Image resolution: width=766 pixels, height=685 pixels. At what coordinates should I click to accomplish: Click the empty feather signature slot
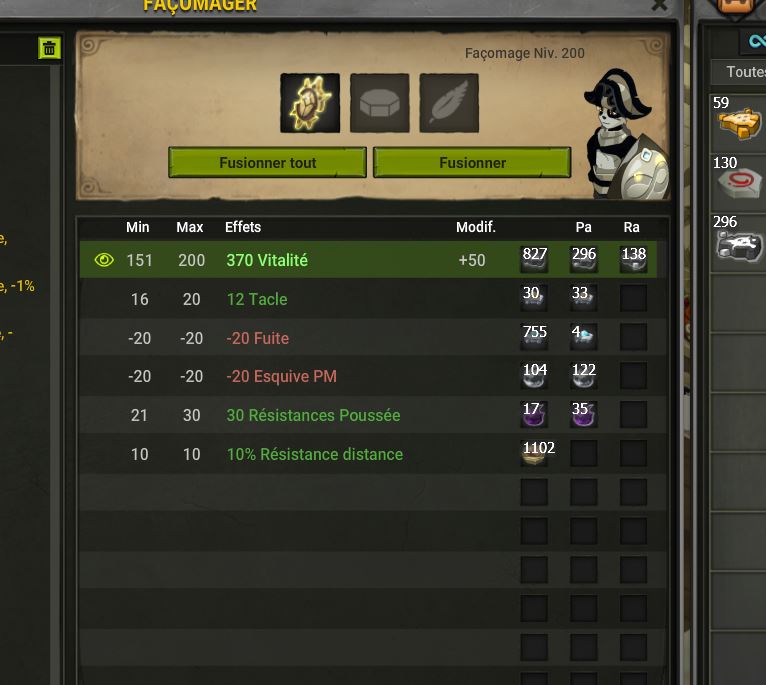coord(449,103)
